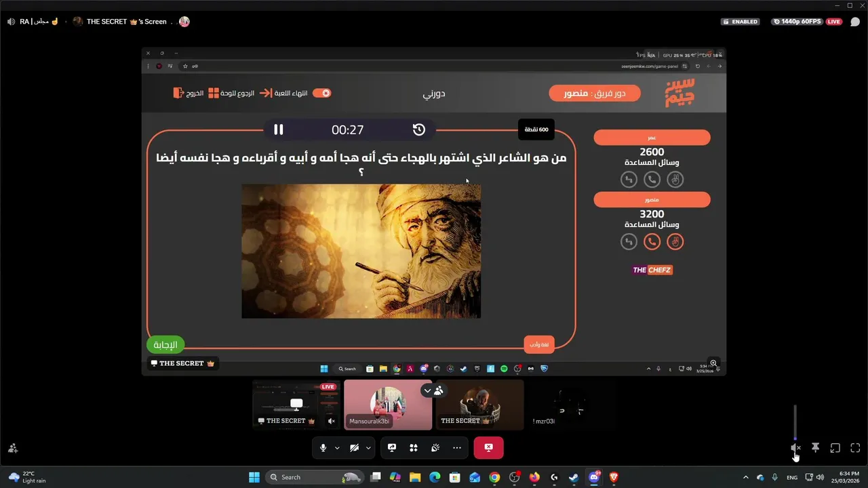Click the منصور team name bar
Viewport: 868px width, 488px height.
[652, 199]
